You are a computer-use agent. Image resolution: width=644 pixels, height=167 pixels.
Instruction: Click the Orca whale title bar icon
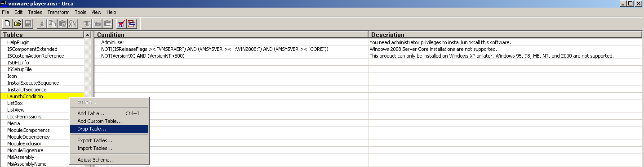coord(4,4)
